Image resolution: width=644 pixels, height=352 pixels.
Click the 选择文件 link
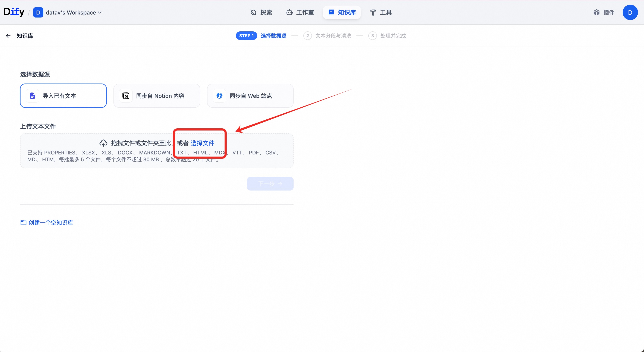click(x=202, y=143)
